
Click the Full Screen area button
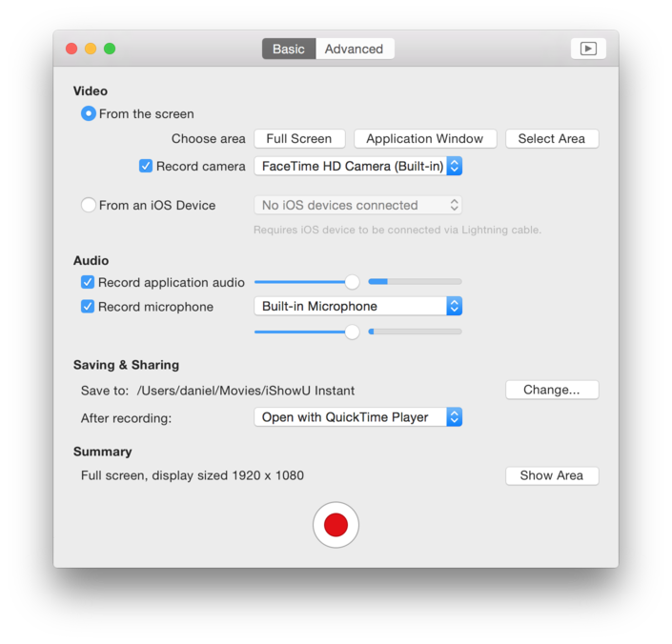pyautogui.click(x=299, y=138)
